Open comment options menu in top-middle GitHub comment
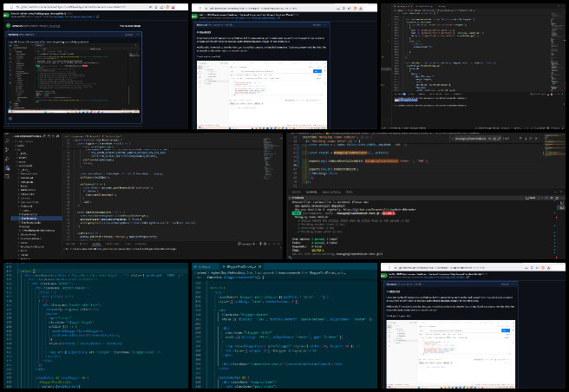 (324, 25)
